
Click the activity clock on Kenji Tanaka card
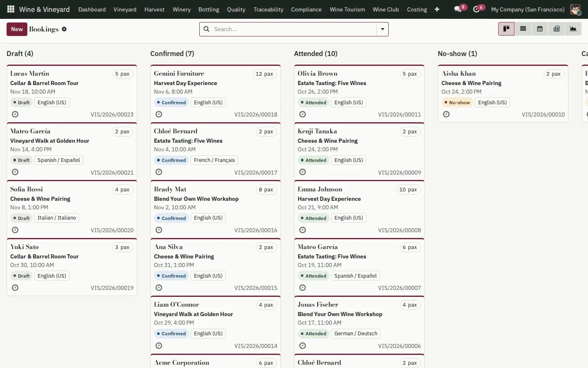coord(303,172)
